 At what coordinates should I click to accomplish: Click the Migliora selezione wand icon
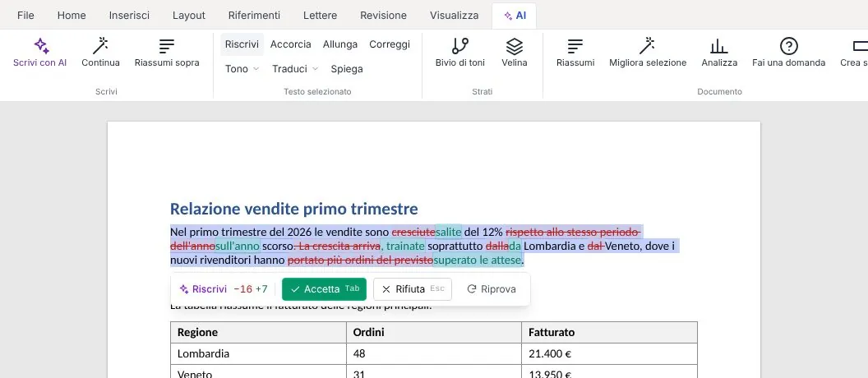(648, 45)
